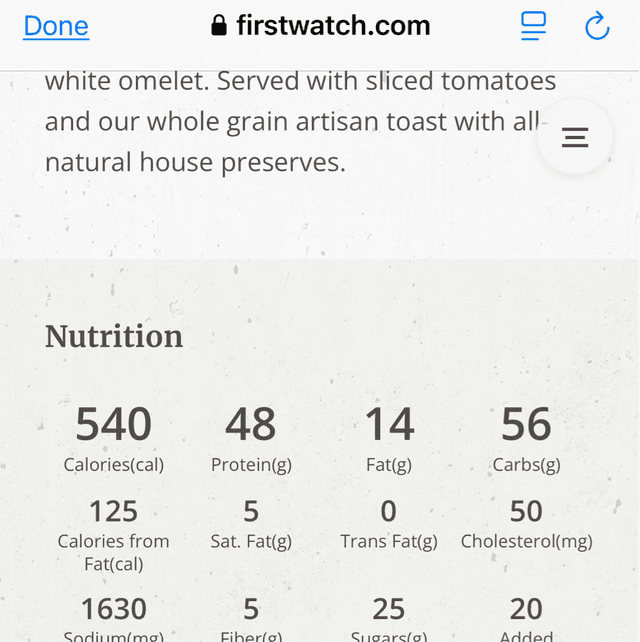Click the 0 Trans Fat value
Screen dimensions: 640x642
pos(389,511)
